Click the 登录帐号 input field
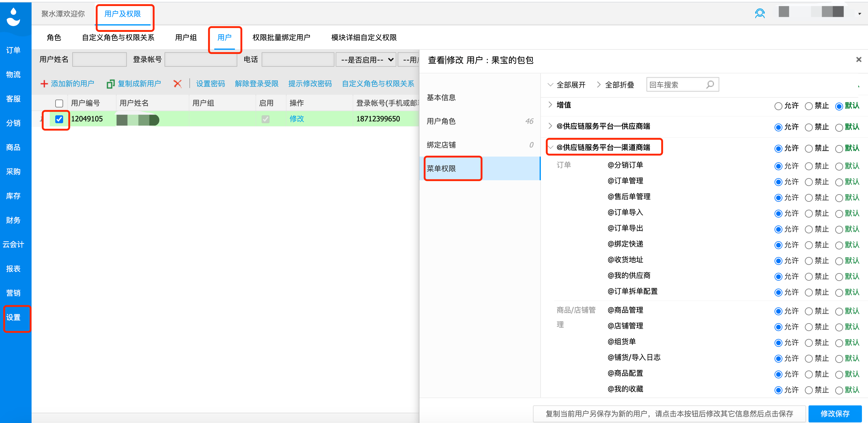 coord(201,60)
